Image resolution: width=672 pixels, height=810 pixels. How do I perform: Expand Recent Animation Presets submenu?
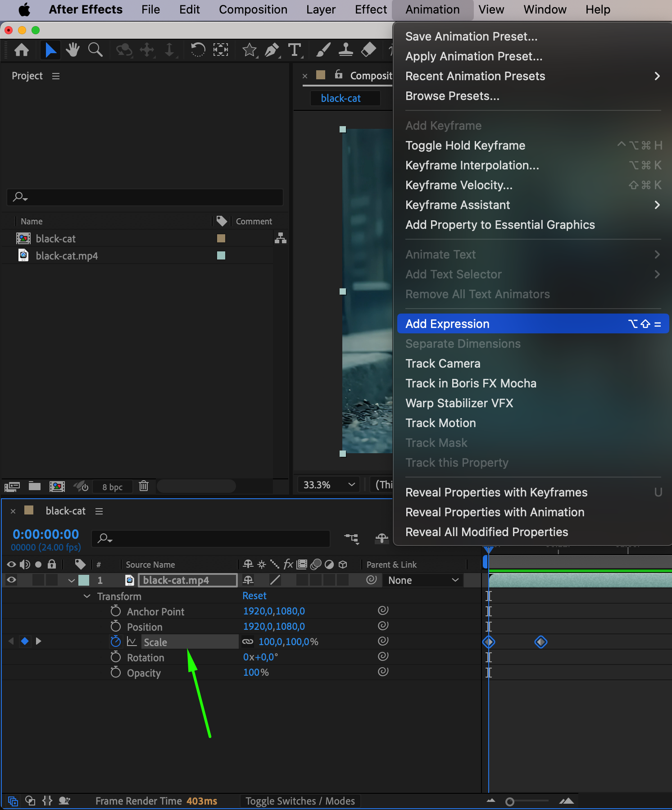click(533, 76)
